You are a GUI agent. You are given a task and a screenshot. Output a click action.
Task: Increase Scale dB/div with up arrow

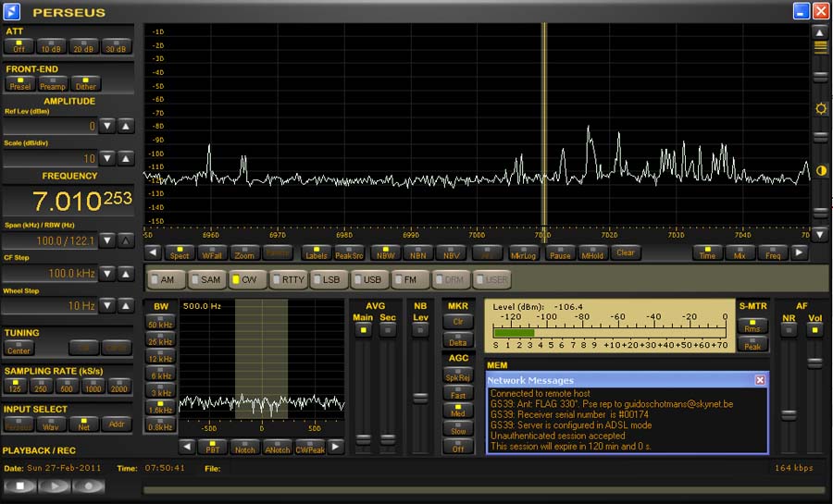(x=125, y=158)
